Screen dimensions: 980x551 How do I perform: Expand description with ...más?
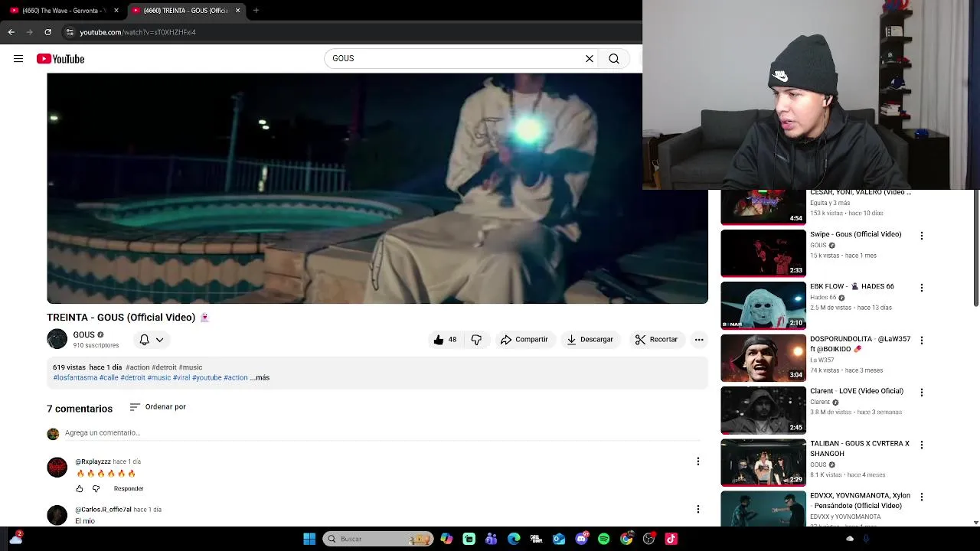[x=260, y=377]
